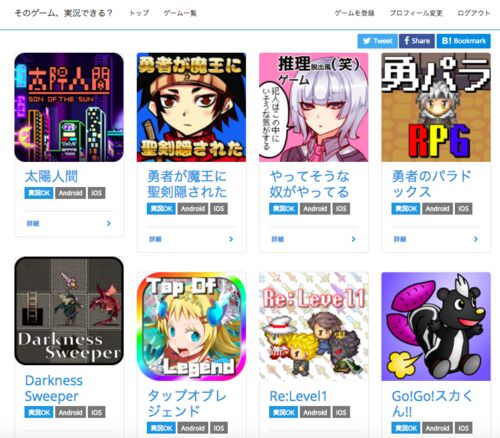
Task: Expand 詳細 chevron on the 勇者のパラドックス card
Action: click(476, 239)
